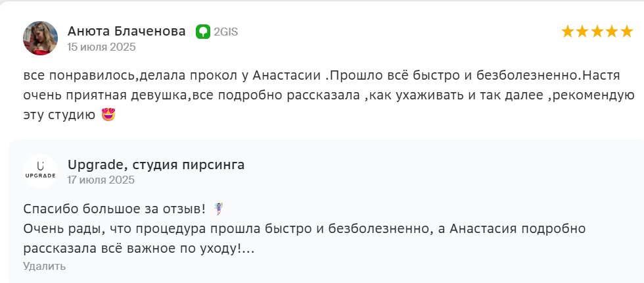644x283 pixels.
Task: Click Анюта Блаченова's profile avatar
Action: 40,38
